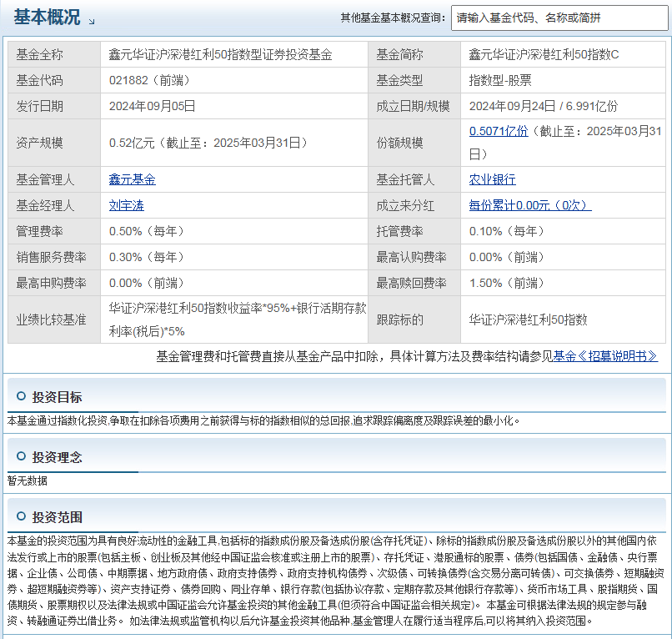Screen dimensions: 672x639
Task: Click the circle bullet icon next to 投资范围
Action: (x=21, y=516)
